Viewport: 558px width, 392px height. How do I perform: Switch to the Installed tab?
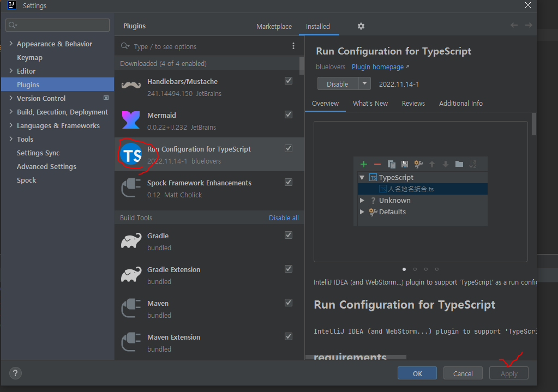click(318, 26)
